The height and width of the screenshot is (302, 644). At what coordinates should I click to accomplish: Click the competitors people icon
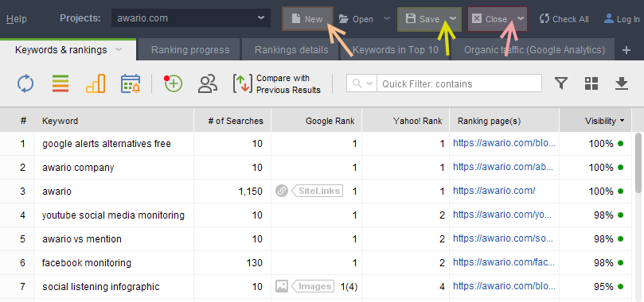(x=208, y=83)
